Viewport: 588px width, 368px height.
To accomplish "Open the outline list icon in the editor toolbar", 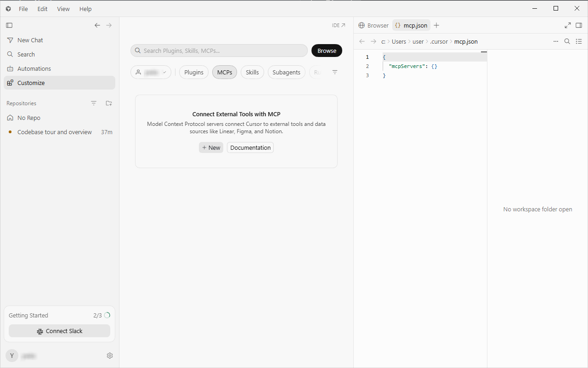I will pos(579,41).
